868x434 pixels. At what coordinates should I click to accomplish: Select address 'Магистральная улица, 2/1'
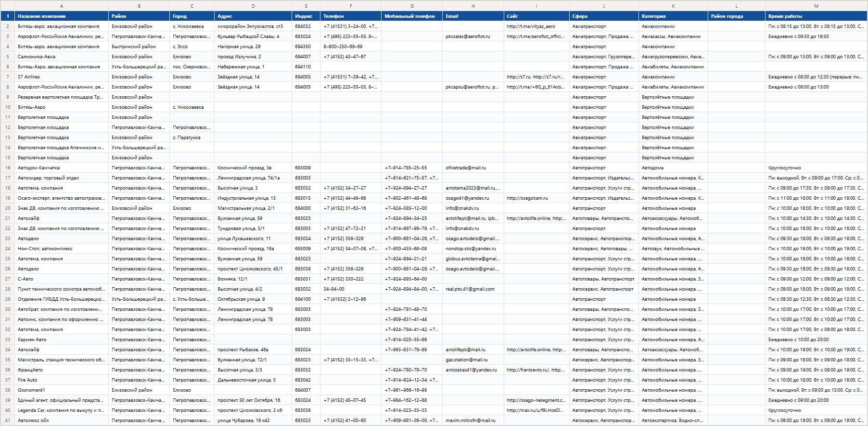click(253, 208)
